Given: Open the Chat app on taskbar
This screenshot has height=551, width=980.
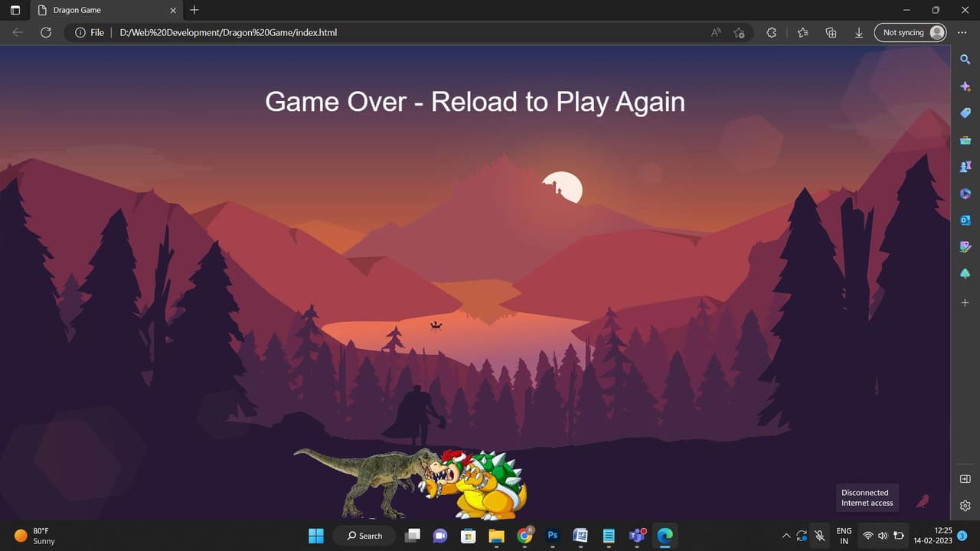Looking at the screenshot, I should coord(440,536).
